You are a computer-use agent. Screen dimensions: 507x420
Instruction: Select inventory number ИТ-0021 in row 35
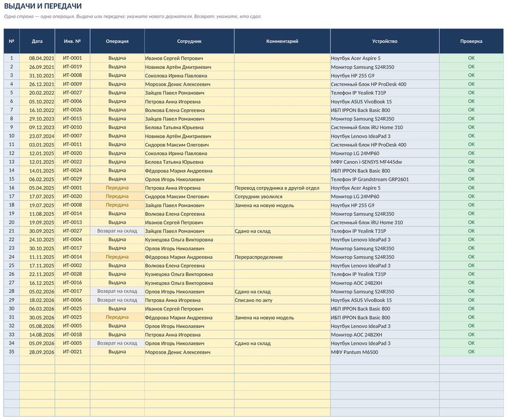pos(73,352)
